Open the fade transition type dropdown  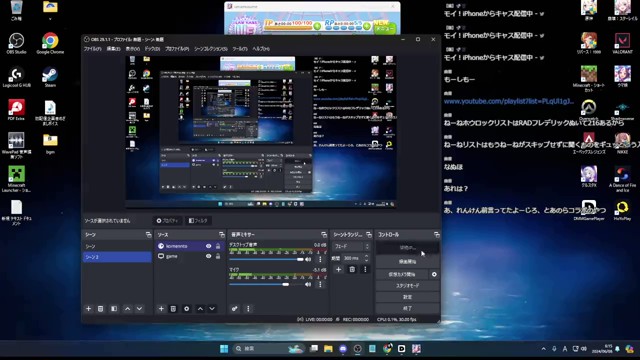tap(351, 247)
